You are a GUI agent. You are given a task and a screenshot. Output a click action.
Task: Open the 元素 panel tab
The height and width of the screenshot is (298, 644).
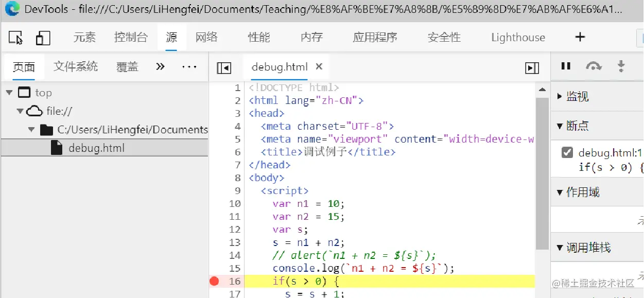click(x=84, y=38)
